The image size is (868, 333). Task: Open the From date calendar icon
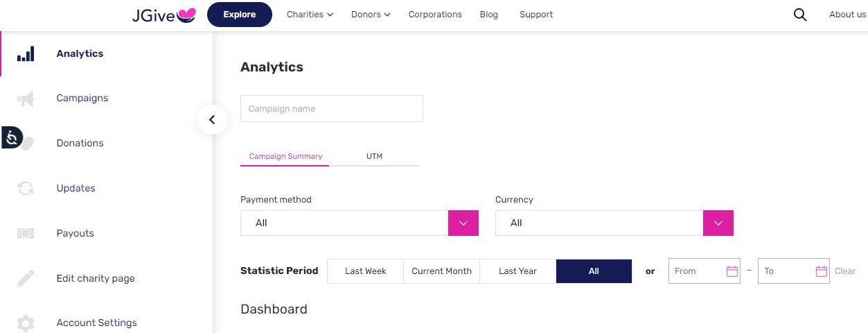pyautogui.click(x=732, y=271)
